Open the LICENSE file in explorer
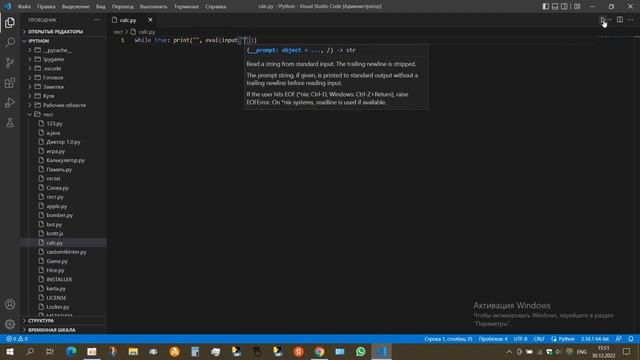The height and width of the screenshot is (360, 640). pyautogui.click(x=63, y=298)
